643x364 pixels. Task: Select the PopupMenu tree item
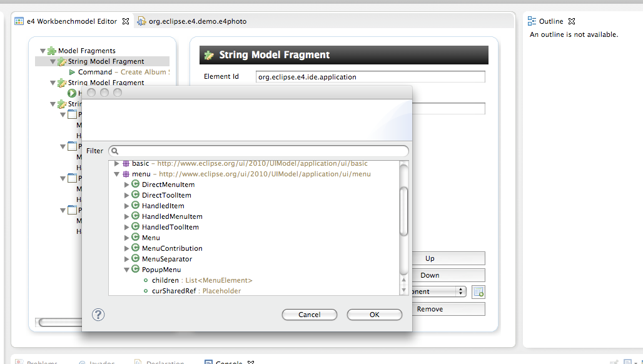161,270
